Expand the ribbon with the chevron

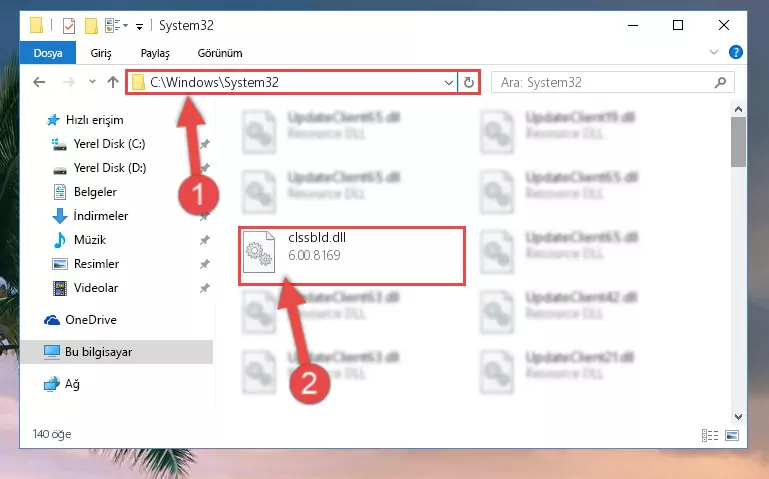(x=714, y=52)
